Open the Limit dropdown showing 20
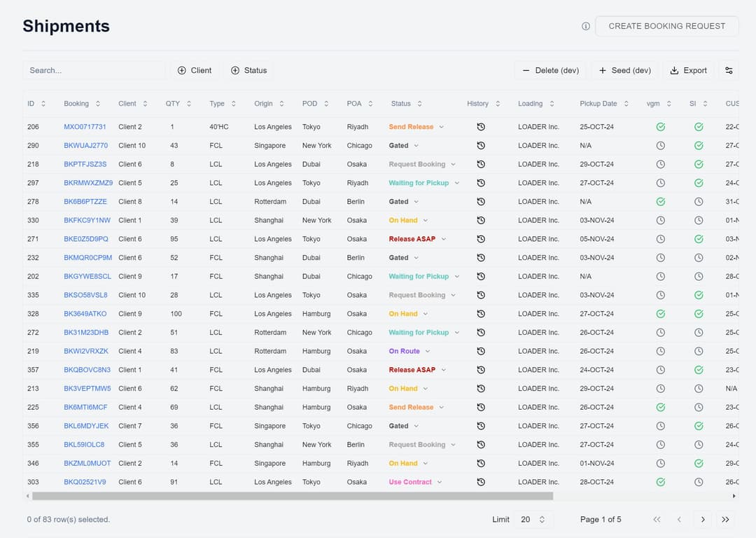This screenshot has height=538, width=756. tap(529, 519)
